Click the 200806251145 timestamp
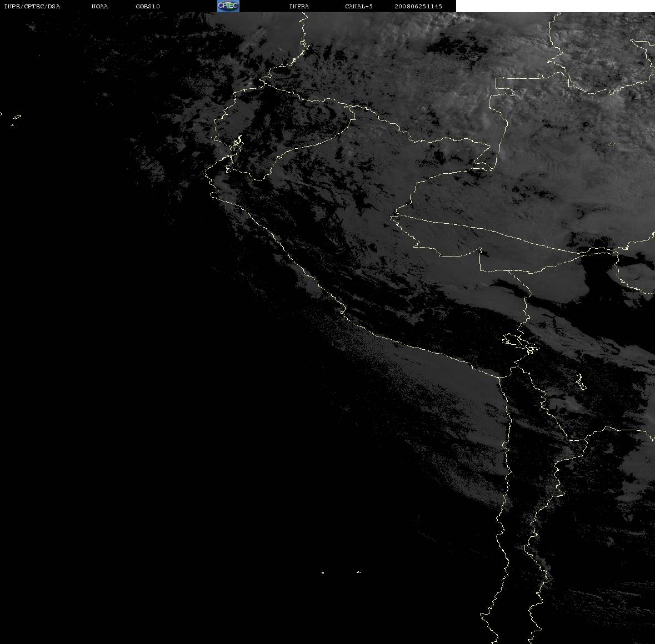This screenshot has width=655, height=644. [418, 6]
